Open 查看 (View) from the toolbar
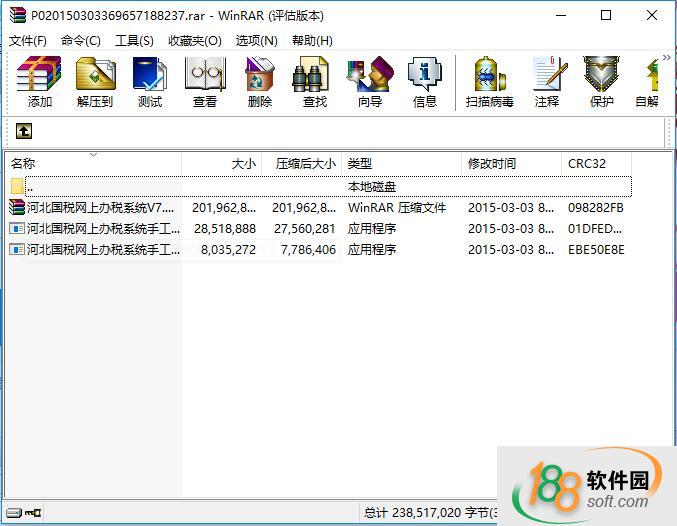The image size is (677, 526). (205, 81)
